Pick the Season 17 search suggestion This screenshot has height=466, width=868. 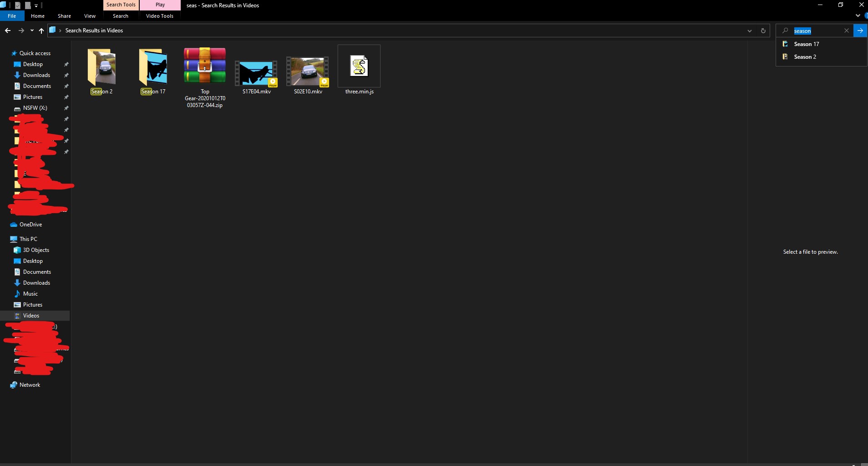click(821, 44)
